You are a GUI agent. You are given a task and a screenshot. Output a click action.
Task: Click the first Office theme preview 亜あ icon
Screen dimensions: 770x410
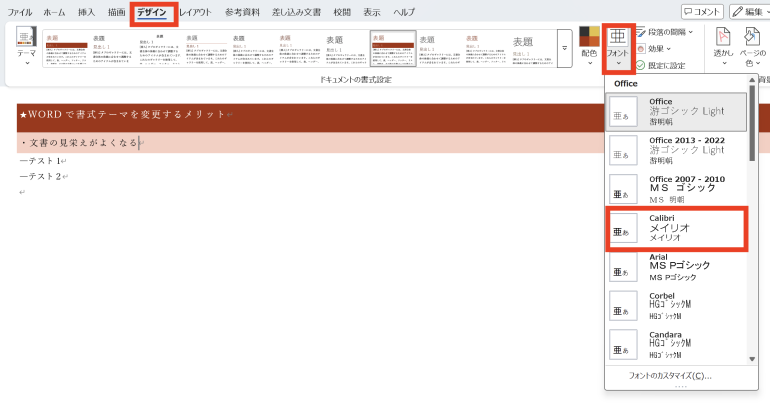point(623,111)
